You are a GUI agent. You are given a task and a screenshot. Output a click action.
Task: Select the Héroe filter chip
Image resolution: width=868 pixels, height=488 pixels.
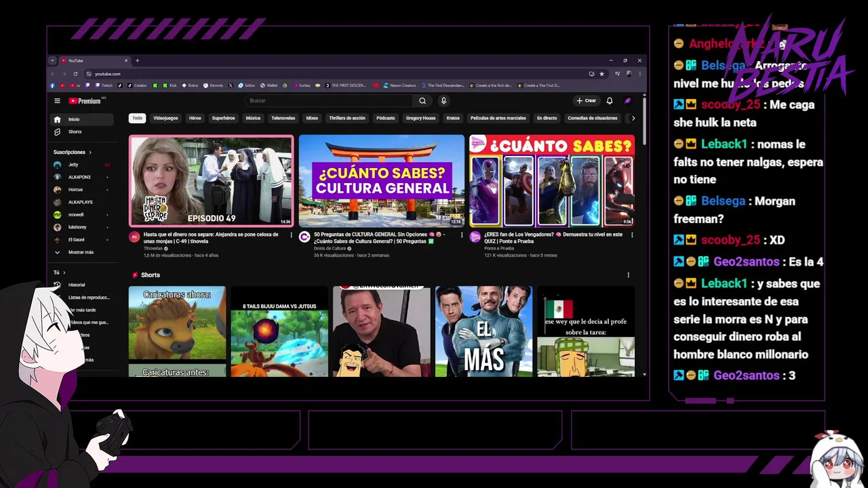tap(195, 118)
